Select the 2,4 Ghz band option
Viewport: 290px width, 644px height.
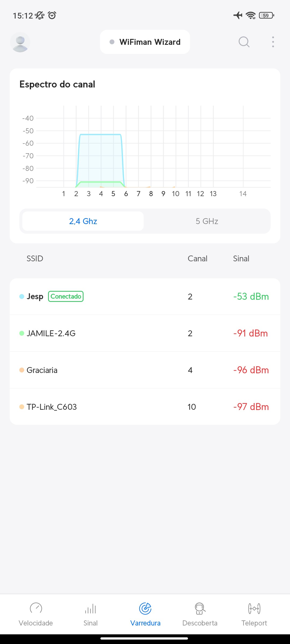click(x=83, y=221)
